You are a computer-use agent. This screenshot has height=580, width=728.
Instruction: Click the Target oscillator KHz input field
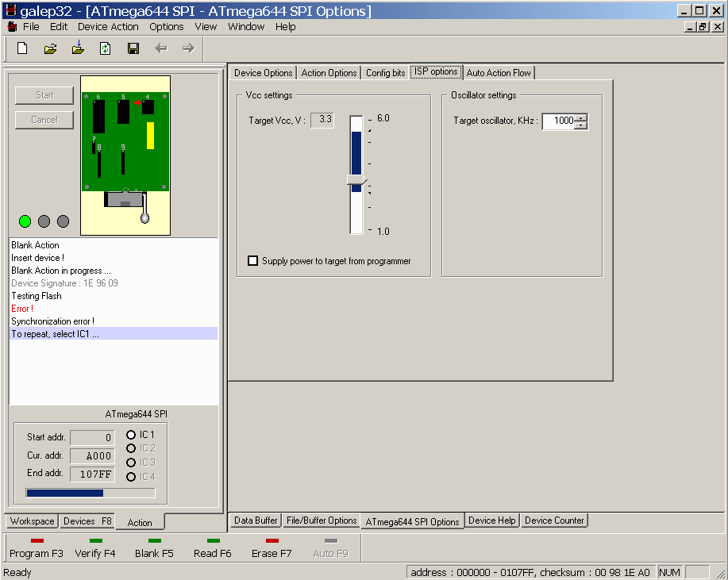pos(559,121)
